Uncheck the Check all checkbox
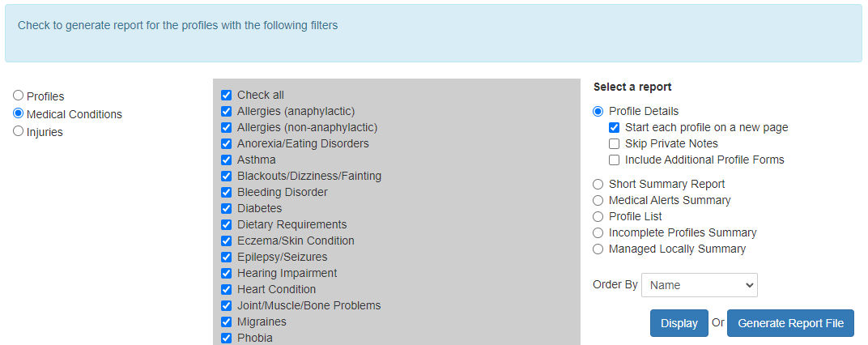Viewport: 868px width, 345px height. tap(226, 95)
